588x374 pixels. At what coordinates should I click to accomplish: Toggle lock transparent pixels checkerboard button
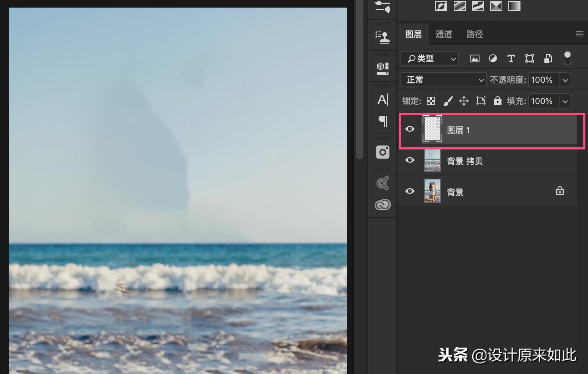point(431,101)
